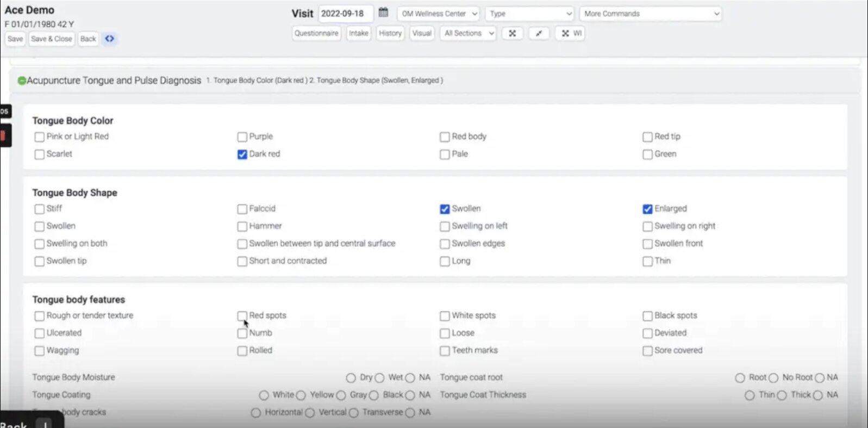Open the OM Wellness Center dropdown
Viewport: 868px width, 428px height.
click(x=439, y=14)
